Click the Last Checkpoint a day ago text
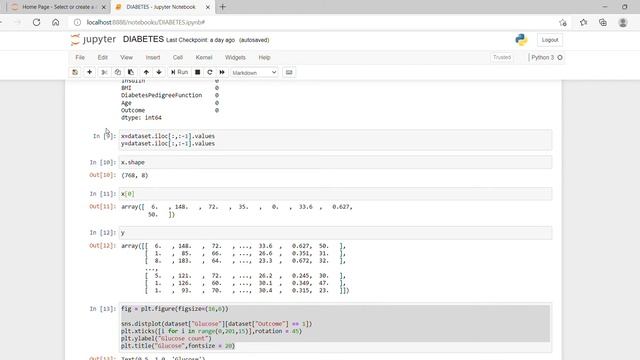Viewport: 640px width, 360px height. pos(200,40)
